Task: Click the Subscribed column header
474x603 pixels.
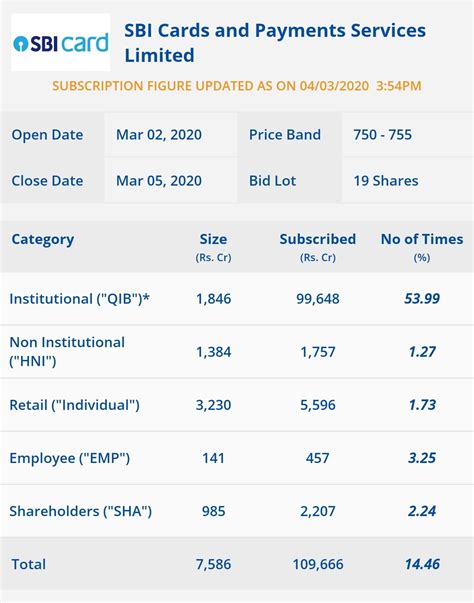Action: (318, 247)
